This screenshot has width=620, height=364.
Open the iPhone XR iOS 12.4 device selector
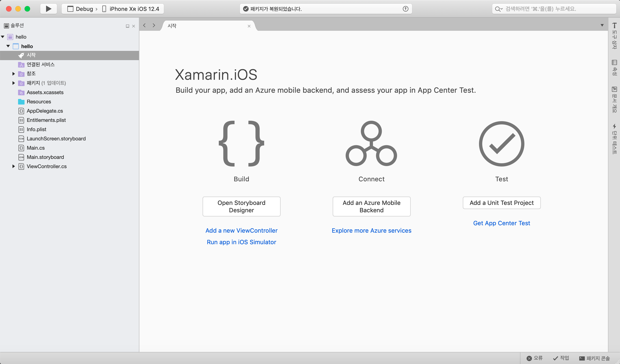coord(132,9)
